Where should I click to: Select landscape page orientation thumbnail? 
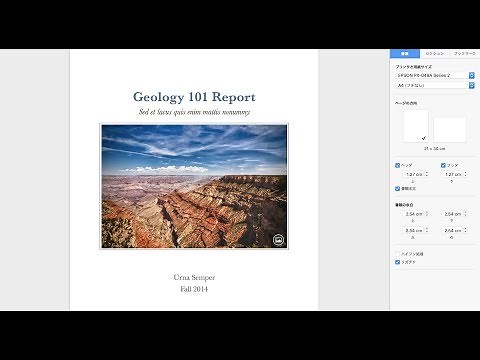tap(450, 130)
